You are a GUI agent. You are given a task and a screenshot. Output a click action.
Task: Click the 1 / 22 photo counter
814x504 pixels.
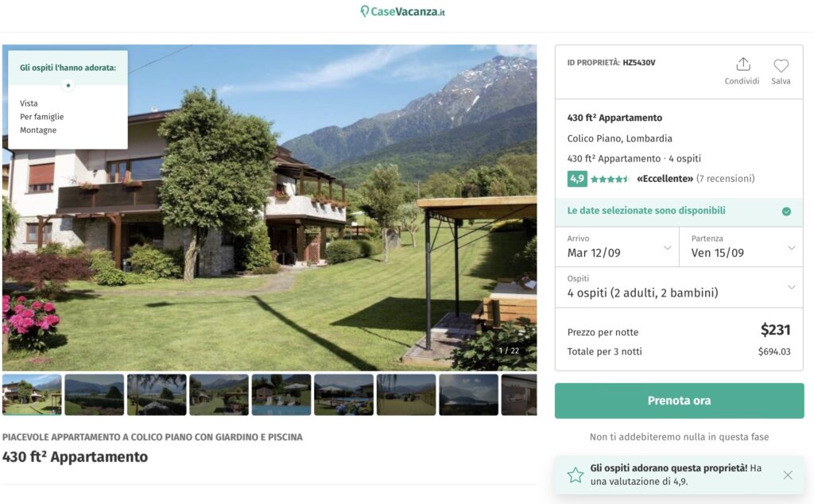[509, 351]
